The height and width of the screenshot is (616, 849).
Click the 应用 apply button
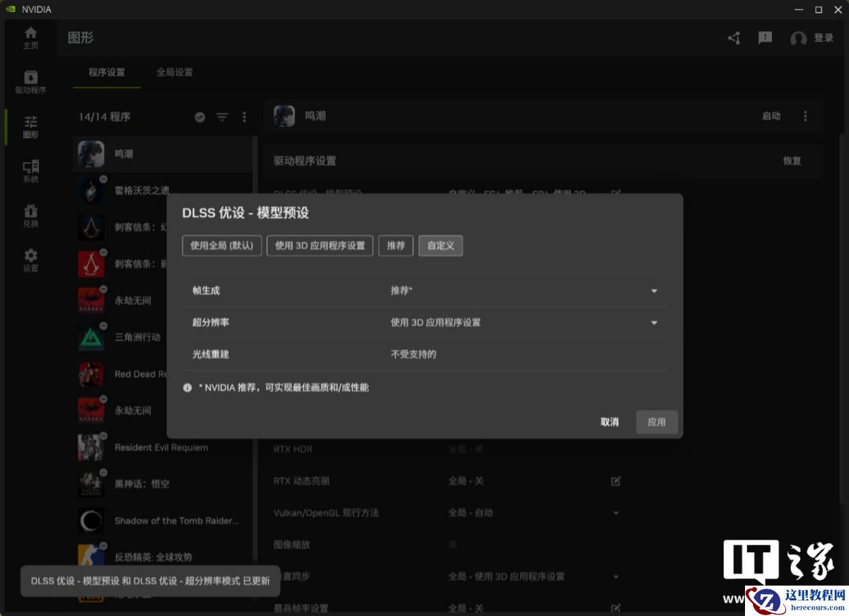tap(657, 422)
